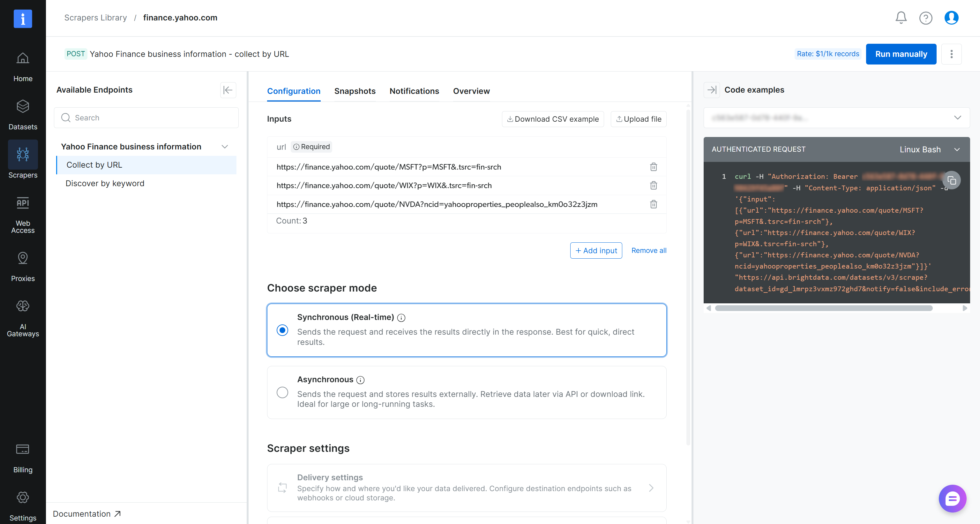Screen dimensions: 980x524
Task: Open the Documentation link
Action: (87, 514)
